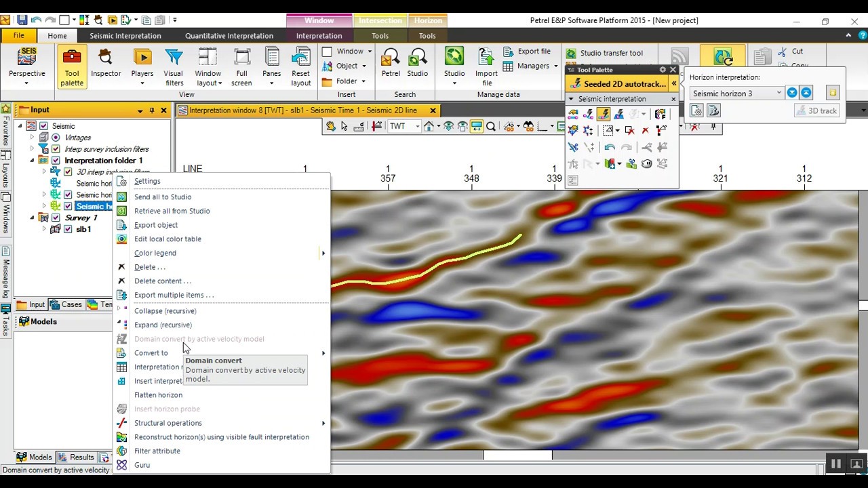Click the disabled 3D track button
Viewport: 868px width, 488px height.
pyautogui.click(x=817, y=110)
